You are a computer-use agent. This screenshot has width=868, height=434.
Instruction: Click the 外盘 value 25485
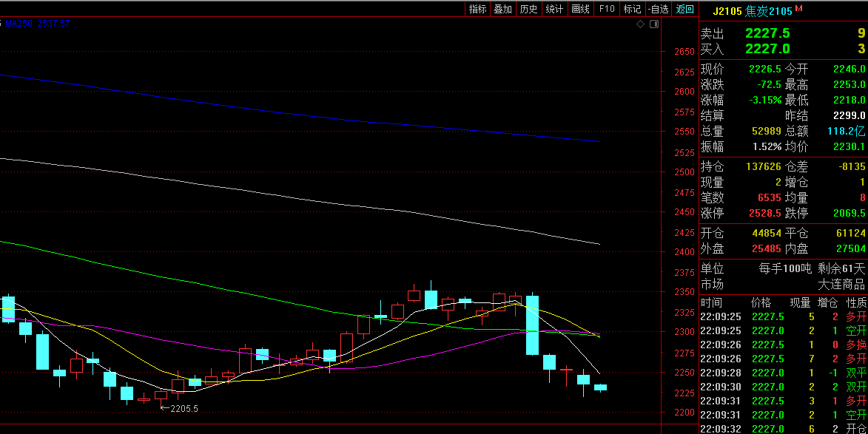765,248
